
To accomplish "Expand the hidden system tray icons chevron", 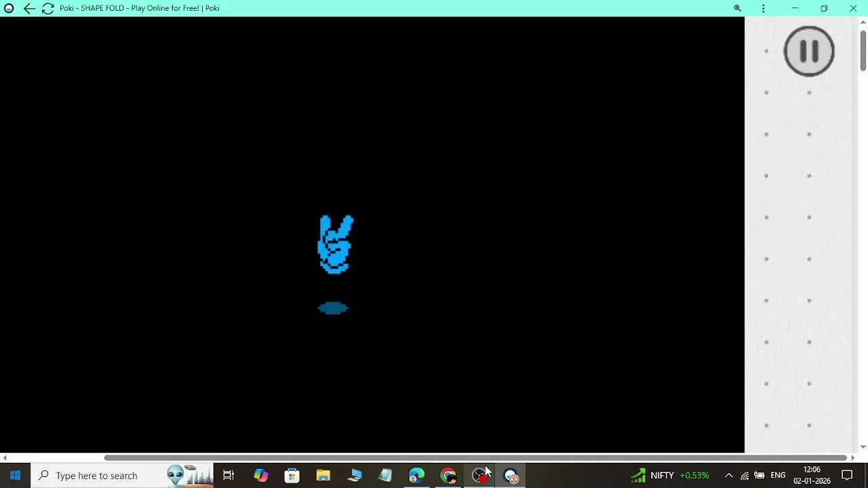I will tap(728, 475).
